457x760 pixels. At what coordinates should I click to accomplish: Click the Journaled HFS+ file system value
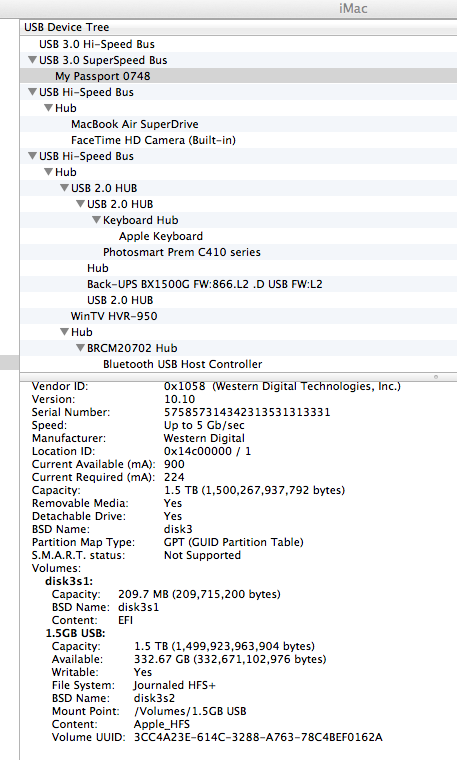[x=174, y=685]
